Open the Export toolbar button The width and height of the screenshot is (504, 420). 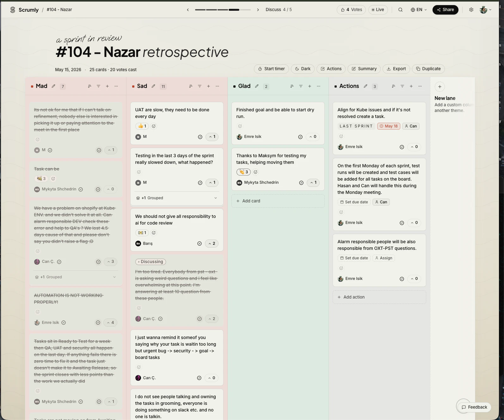point(396,69)
